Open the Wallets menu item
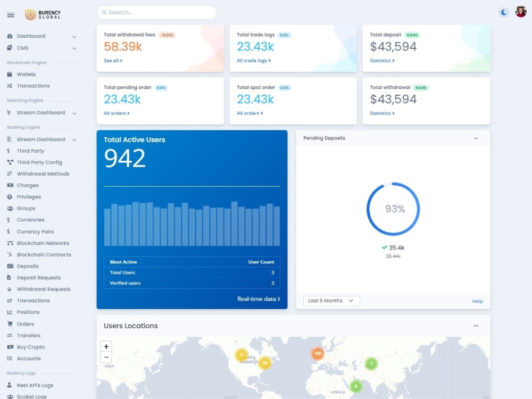The width and height of the screenshot is (532, 399). (26, 74)
